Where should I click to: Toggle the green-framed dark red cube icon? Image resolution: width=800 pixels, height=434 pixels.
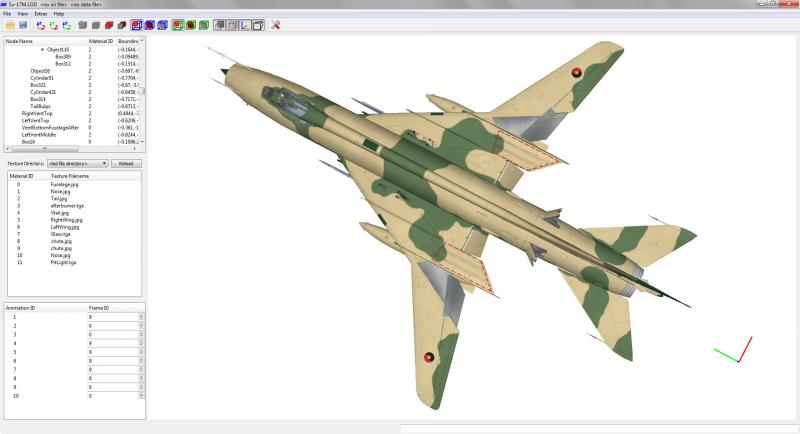tap(191, 25)
